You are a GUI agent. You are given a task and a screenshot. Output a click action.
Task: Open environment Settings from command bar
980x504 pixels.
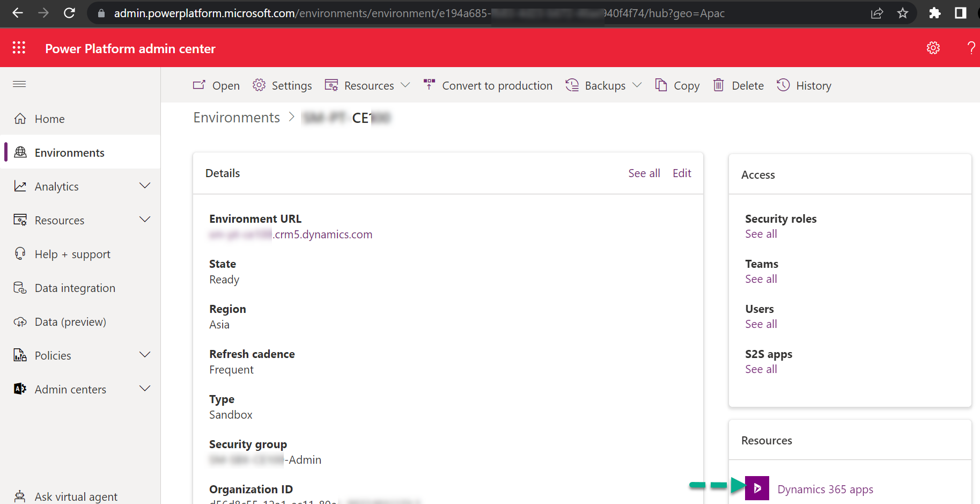pyautogui.click(x=282, y=85)
